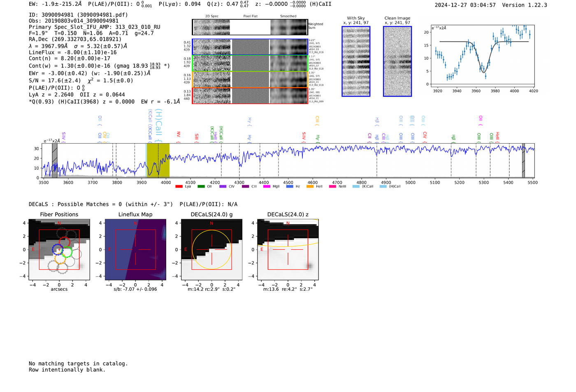Click the hatched gray band near 3550

[x=55, y=161]
